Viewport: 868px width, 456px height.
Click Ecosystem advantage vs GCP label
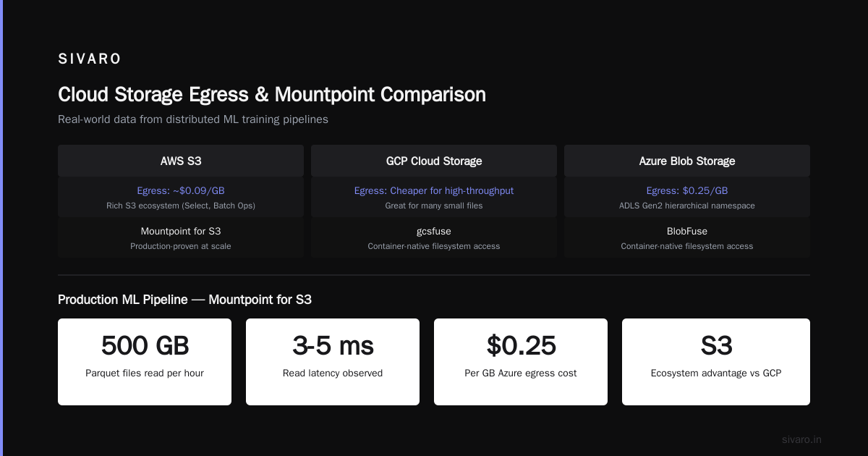[x=716, y=373]
